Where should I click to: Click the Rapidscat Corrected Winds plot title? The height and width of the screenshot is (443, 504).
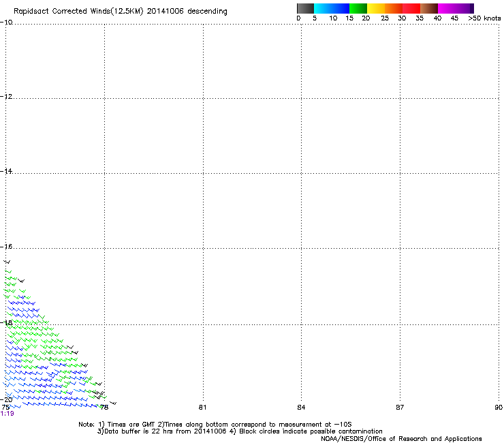click(x=121, y=12)
